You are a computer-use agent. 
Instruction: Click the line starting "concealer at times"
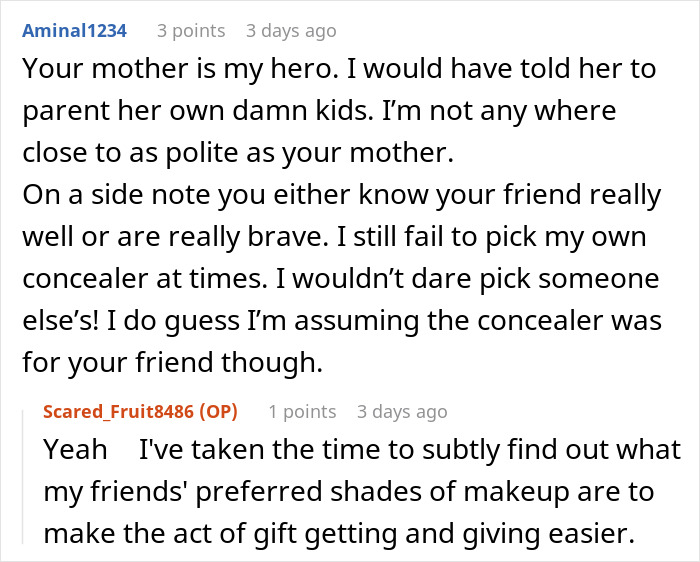tap(330, 279)
